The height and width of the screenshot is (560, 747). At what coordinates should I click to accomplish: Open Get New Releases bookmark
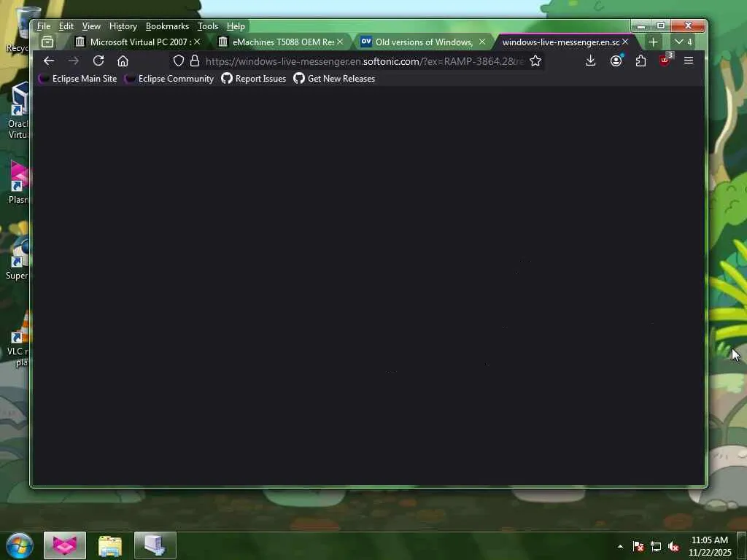[334, 79]
